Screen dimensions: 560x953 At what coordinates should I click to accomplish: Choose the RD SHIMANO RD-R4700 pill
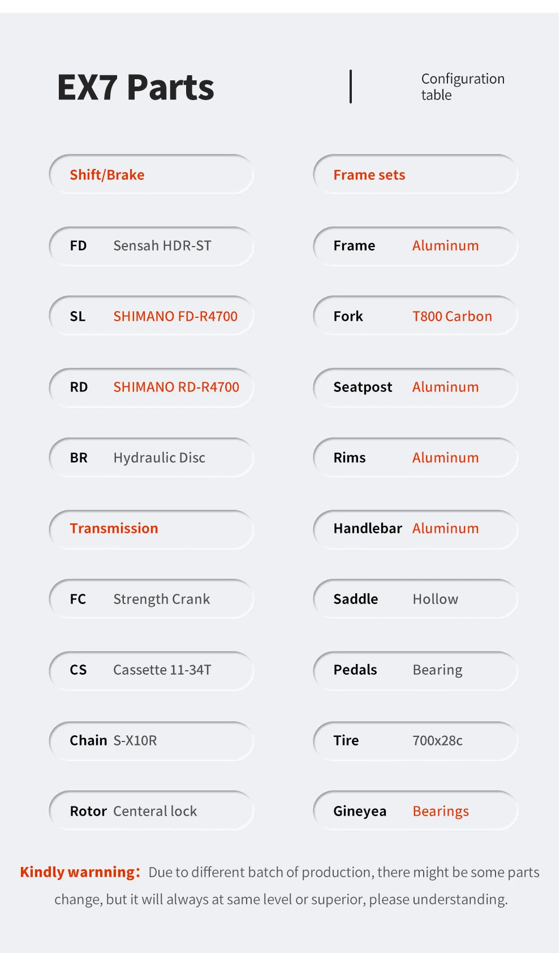point(151,387)
